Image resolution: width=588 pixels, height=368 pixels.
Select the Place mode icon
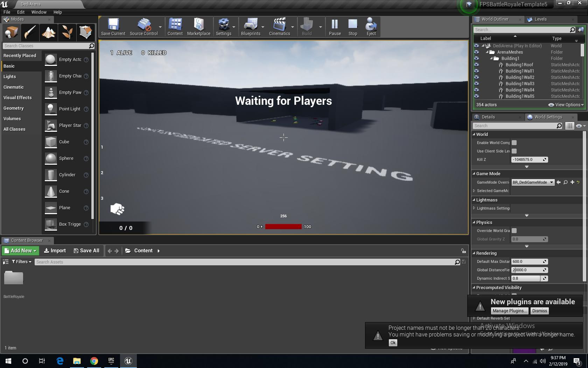tap(11, 32)
